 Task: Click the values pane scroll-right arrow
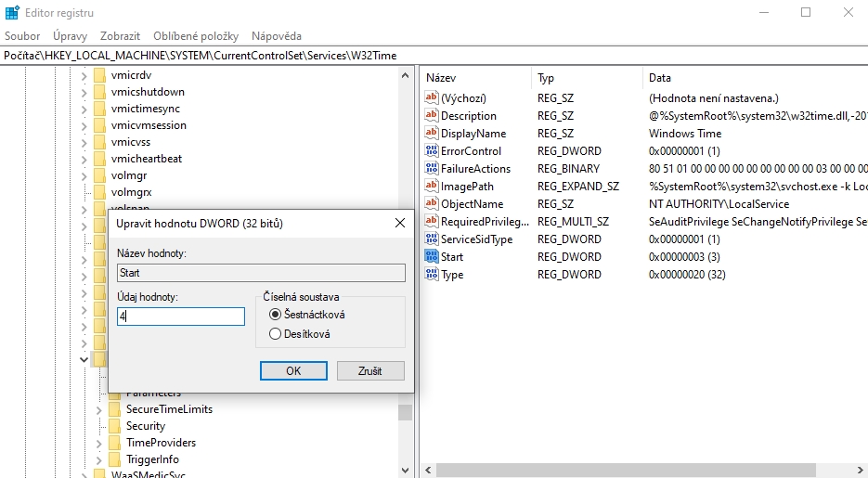861,471
